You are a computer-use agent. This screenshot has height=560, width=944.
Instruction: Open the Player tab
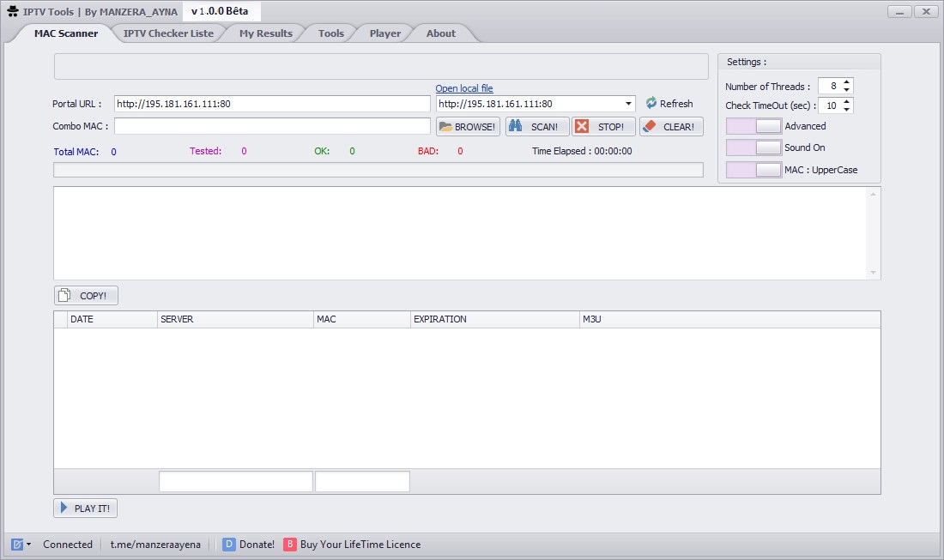click(384, 33)
